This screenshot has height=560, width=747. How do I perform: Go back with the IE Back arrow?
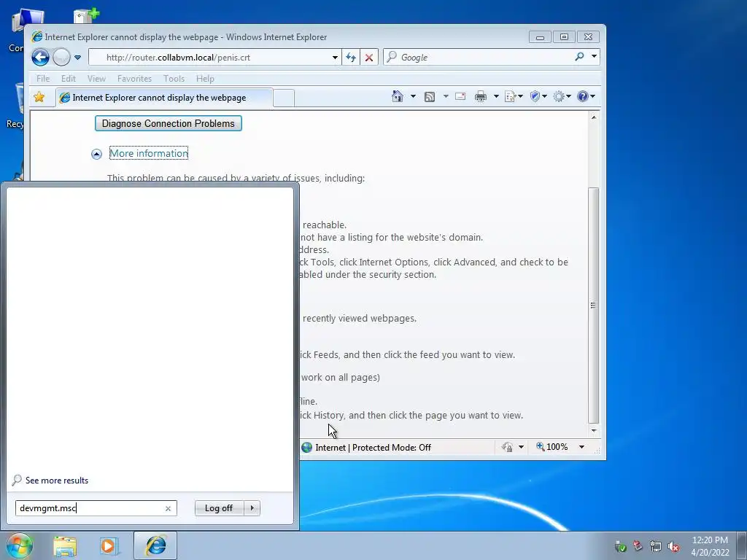41,58
